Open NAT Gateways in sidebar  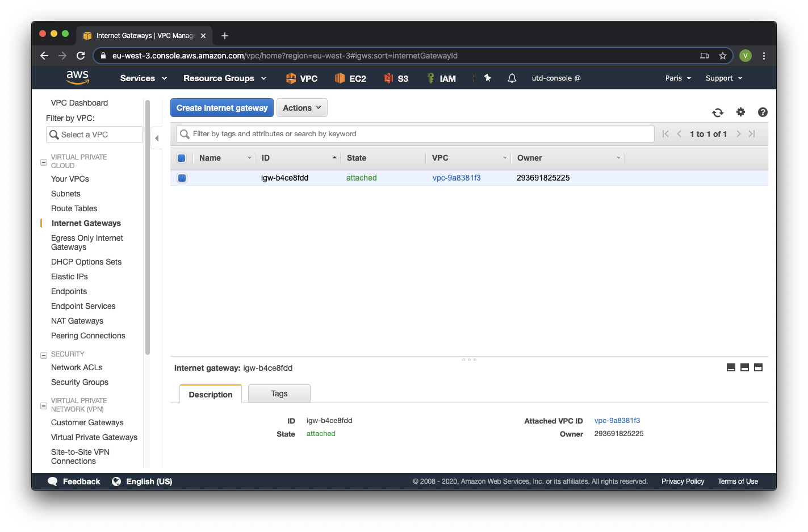click(x=77, y=321)
